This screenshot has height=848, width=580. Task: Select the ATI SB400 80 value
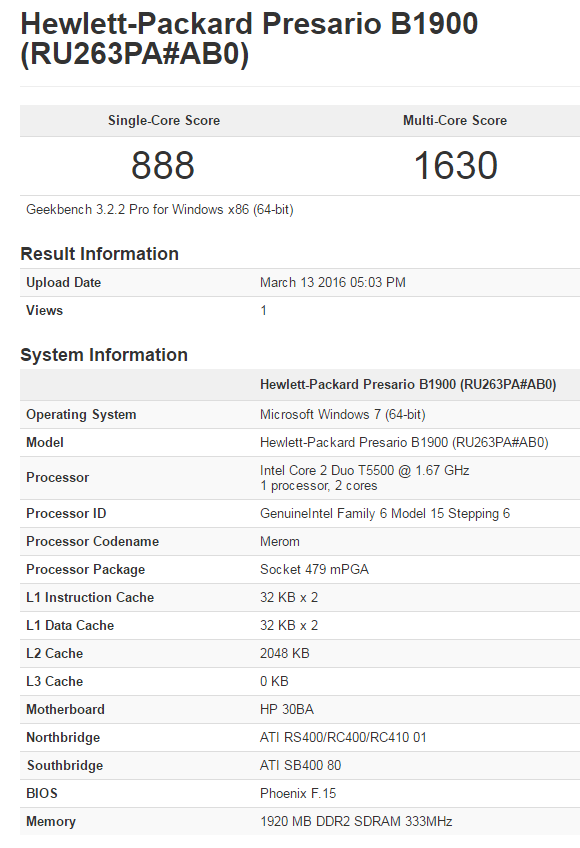coord(301,765)
